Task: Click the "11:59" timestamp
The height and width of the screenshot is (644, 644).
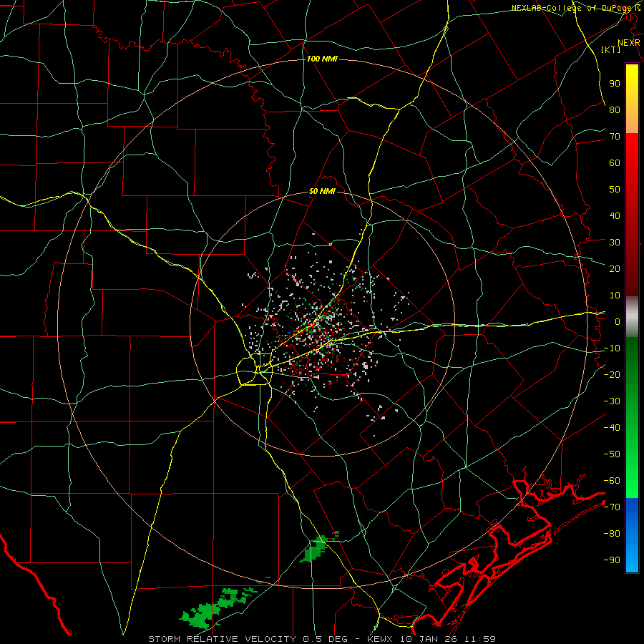Action: pos(481,639)
